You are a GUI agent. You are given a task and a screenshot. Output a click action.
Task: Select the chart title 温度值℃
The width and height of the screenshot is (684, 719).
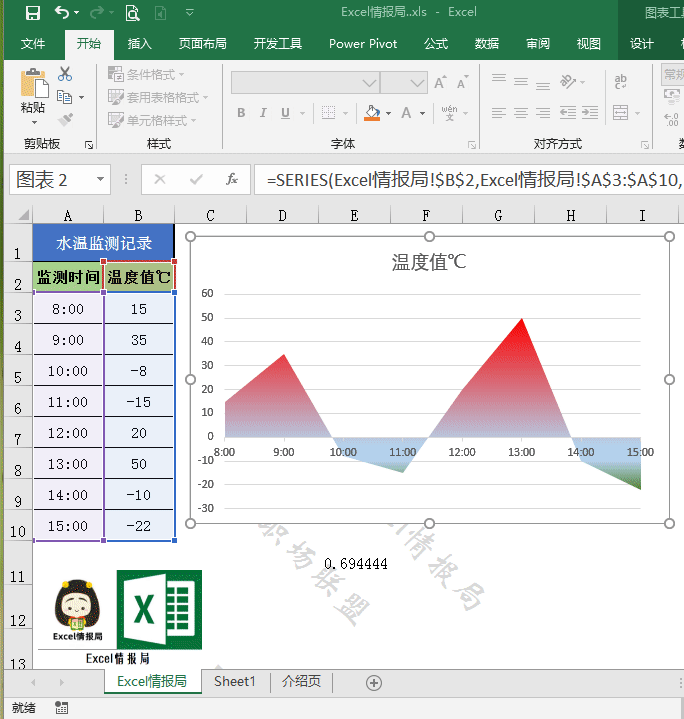429,262
